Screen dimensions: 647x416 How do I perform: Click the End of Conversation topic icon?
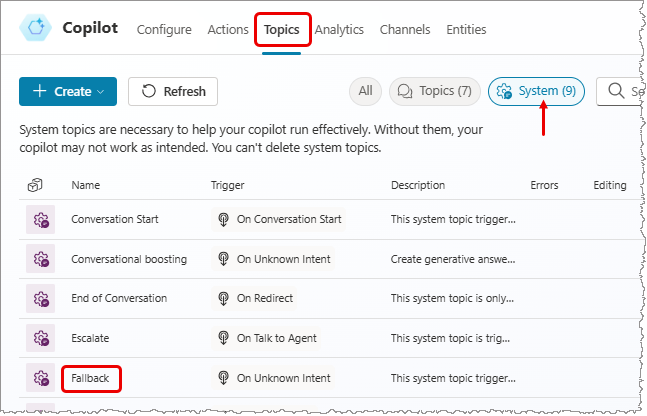[41, 298]
